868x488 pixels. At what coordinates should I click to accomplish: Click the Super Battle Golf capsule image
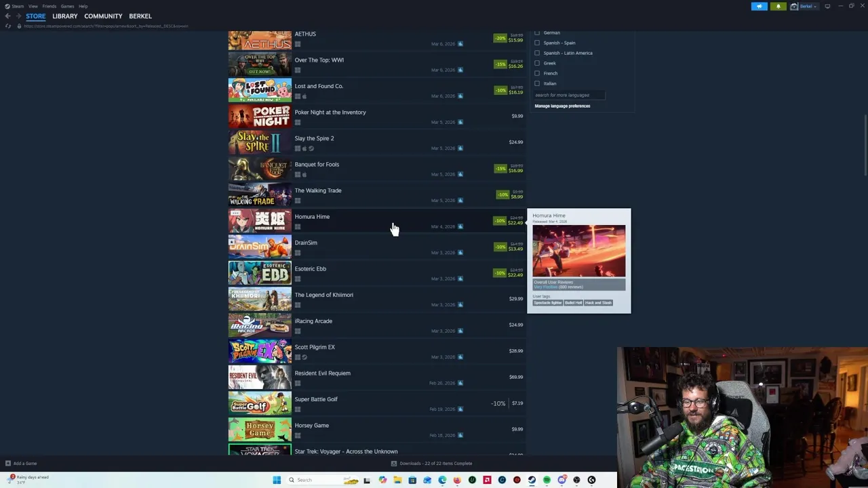tap(260, 403)
